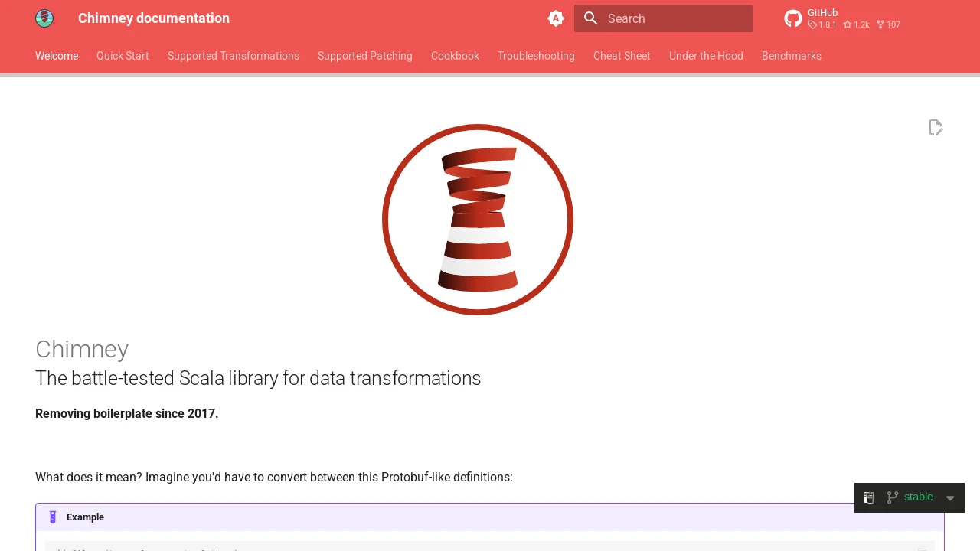The height and width of the screenshot is (551, 980).
Task: Open the Under the Hood tab
Action: tap(706, 56)
